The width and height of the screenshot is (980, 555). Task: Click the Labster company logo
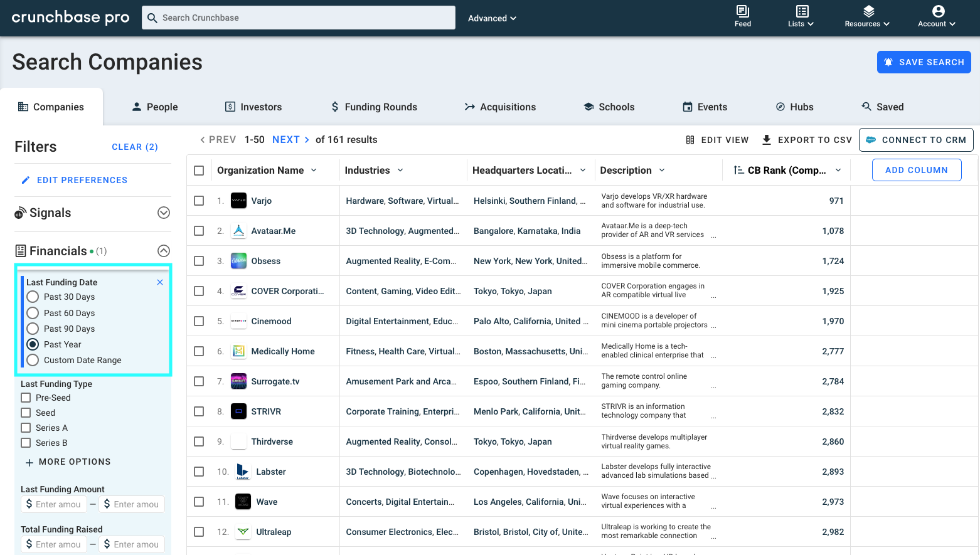click(x=243, y=472)
